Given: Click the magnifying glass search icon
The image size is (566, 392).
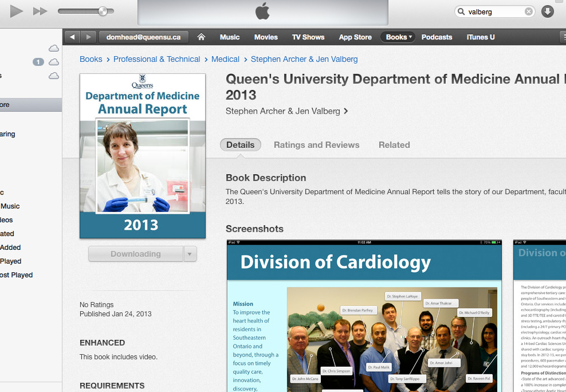Looking at the screenshot, I should 461,11.
